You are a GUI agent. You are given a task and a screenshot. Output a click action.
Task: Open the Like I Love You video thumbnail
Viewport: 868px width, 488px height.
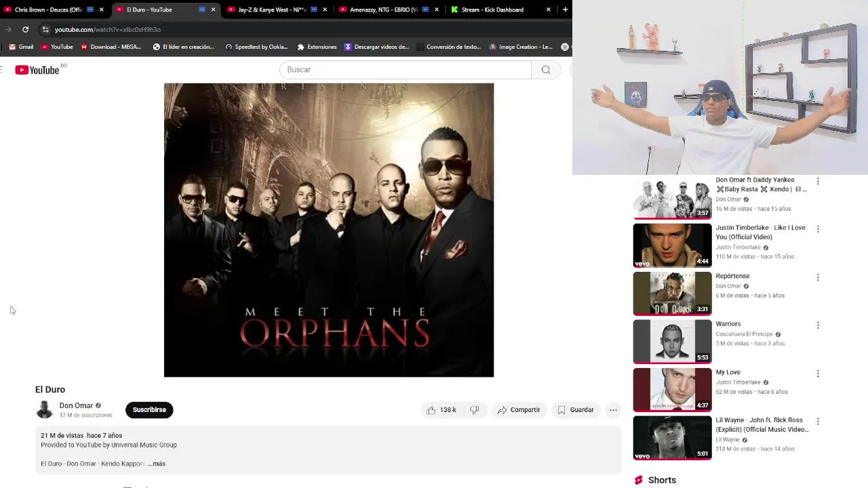(x=672, y=245)
